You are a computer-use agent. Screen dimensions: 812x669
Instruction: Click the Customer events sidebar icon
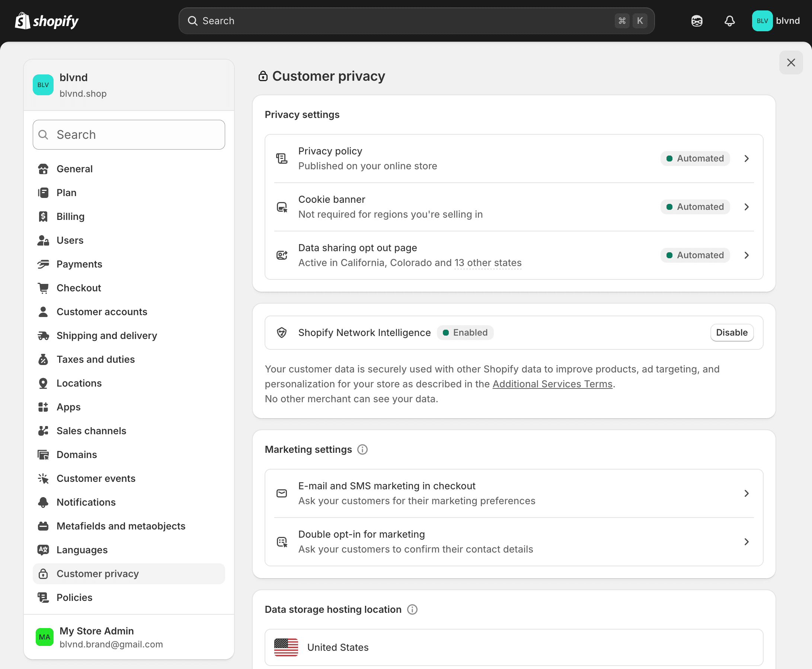tap(43, 478)
